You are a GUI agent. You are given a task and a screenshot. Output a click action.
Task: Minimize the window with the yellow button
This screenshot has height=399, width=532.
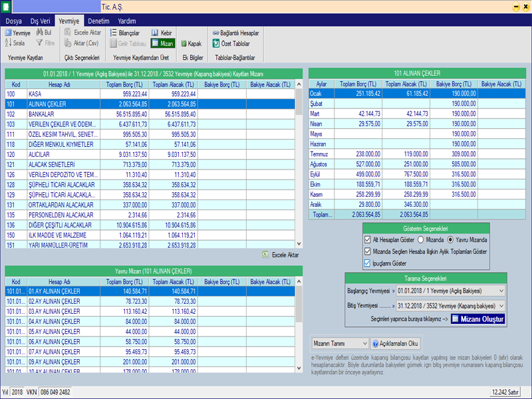coord(516,7)
